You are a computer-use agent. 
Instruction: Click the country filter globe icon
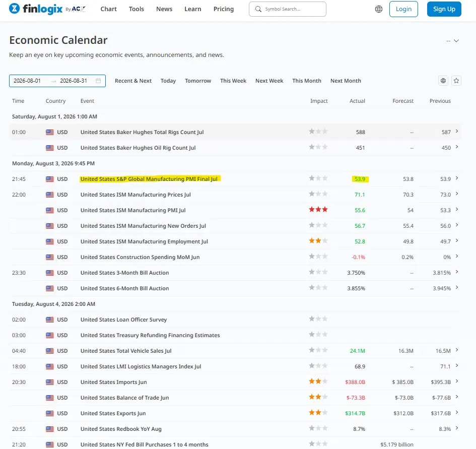443,81
